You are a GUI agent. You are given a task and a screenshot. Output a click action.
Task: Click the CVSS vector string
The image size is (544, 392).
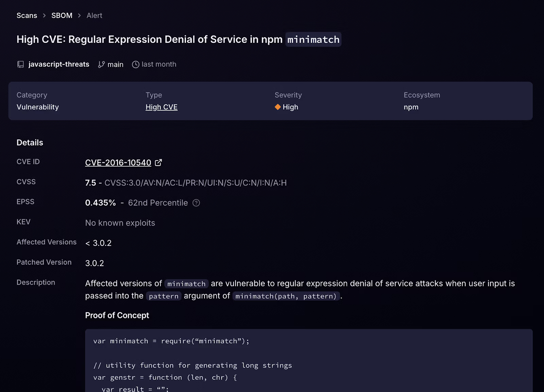(195, 183)
